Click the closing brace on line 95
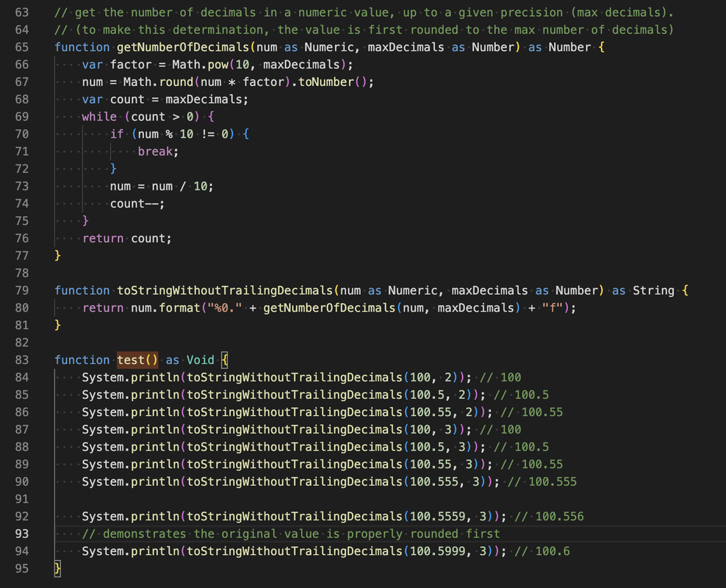The height and width of the screenshot is (588, 726). (x=57, y=568)
